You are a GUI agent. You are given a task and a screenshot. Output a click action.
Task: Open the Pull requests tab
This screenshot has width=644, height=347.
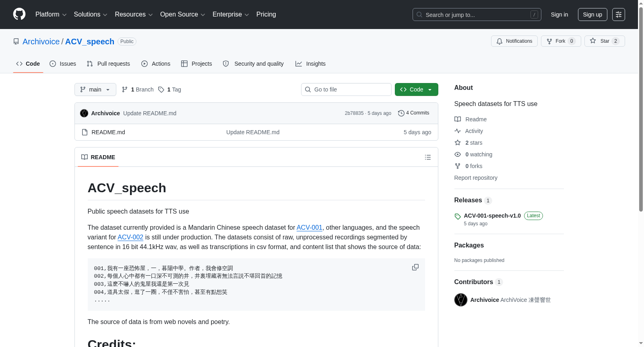(108, 64)
